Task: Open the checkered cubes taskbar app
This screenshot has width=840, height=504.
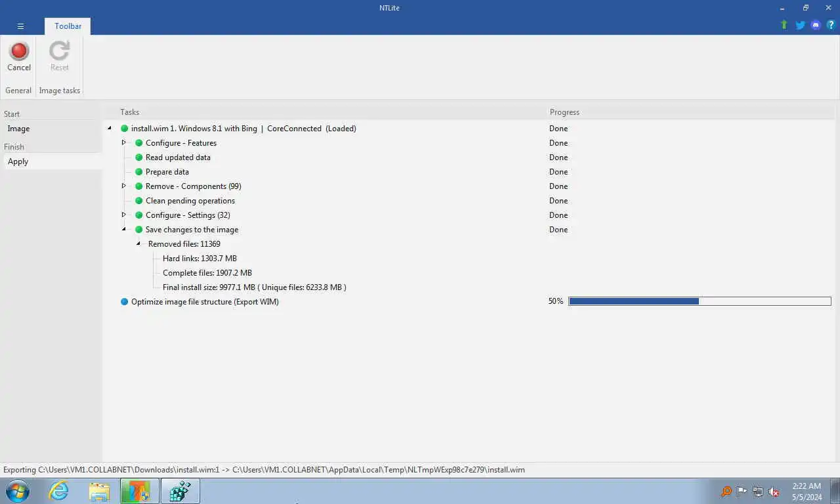Action: [180, 491]
